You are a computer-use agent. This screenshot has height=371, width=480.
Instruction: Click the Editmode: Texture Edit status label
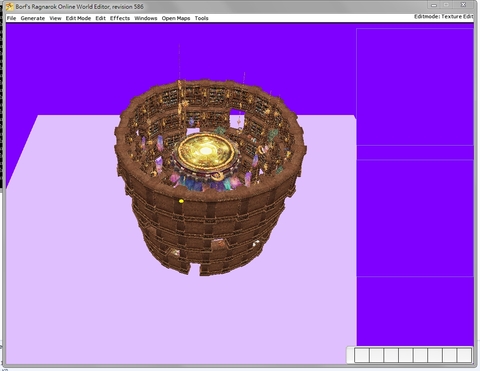coord(443,16)
